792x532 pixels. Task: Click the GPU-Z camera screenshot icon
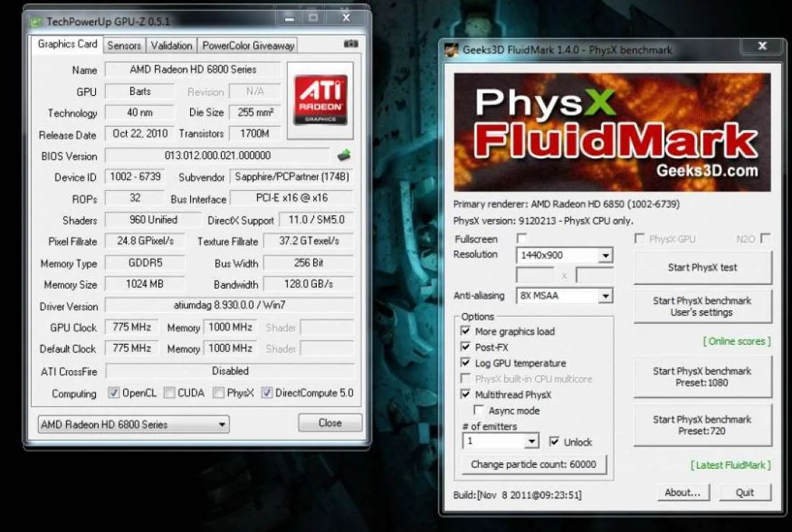point(351,44)
